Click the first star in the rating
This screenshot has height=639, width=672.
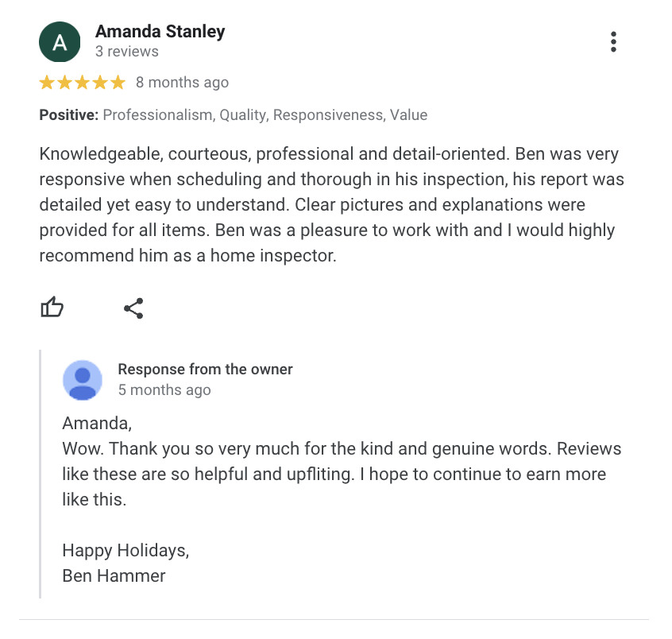[x=45, y=81]
